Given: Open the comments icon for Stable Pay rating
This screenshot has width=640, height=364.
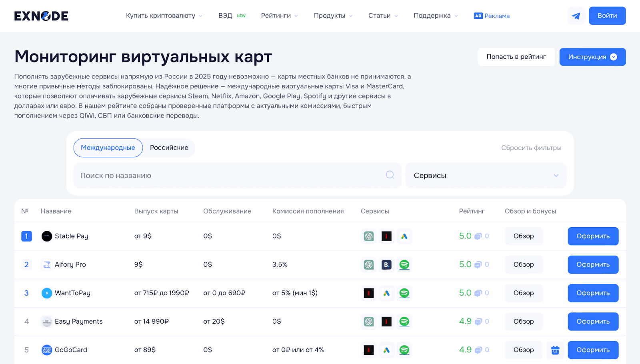Looking at the screenshot, I should tap(478, 236).
